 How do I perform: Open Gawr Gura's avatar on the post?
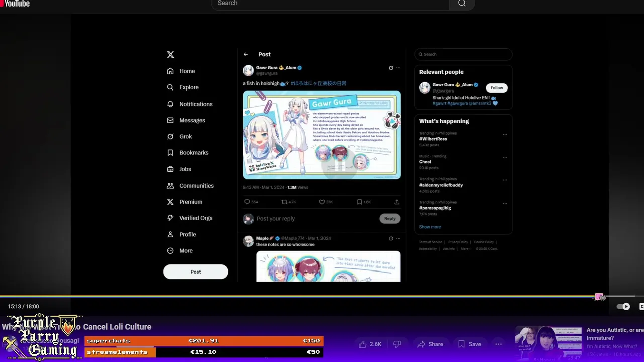(x=248, y=70)
